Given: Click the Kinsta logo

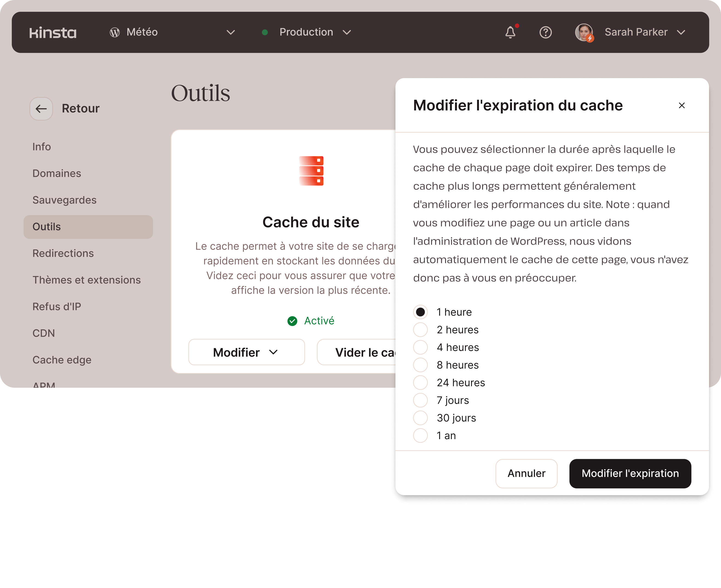Looking at the screenshot, I should coord(53,33).
